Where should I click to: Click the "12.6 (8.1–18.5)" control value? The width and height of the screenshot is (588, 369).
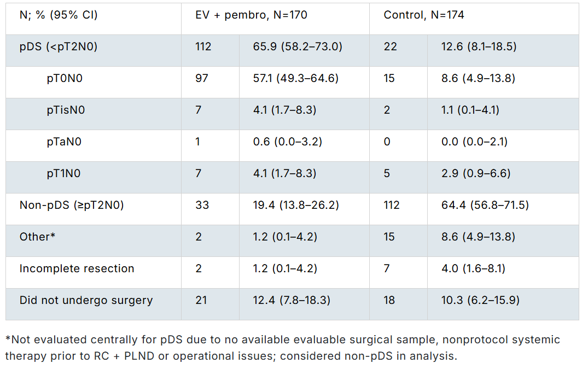479,47
